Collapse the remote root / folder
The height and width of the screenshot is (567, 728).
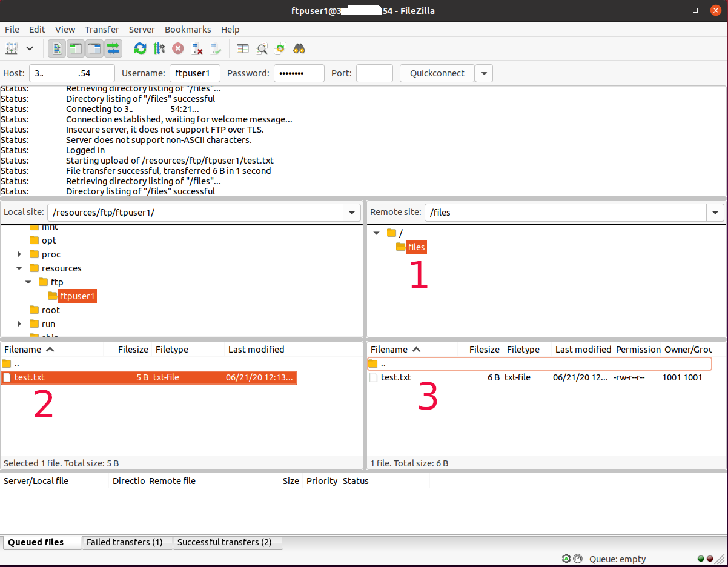tap(377, 233)
